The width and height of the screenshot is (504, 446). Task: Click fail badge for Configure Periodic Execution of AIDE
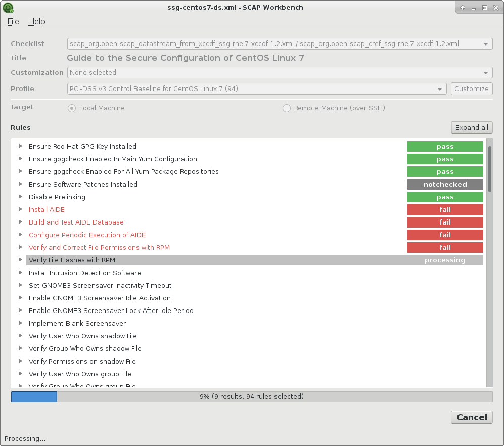click(445, 235)
